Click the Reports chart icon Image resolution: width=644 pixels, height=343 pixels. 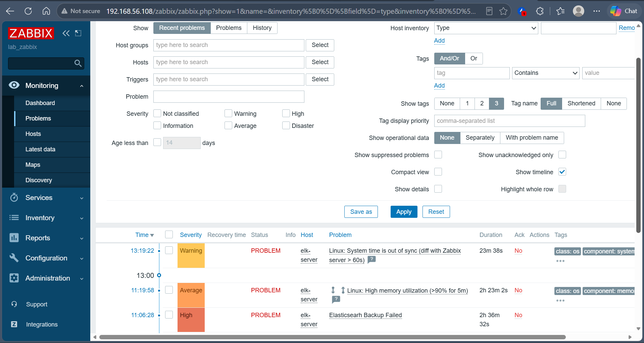point(14,238)
